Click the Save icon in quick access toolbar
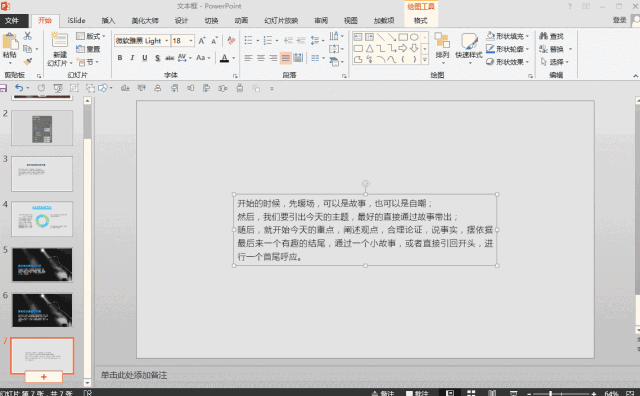The height and width of the screenshot is (396, 640). 3,88
